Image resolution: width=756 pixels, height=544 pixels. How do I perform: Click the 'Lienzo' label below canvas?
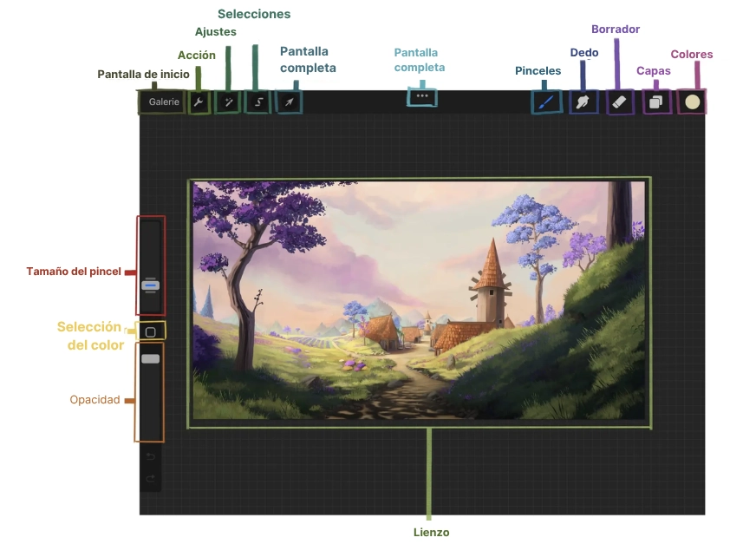[x=431, y=532]
